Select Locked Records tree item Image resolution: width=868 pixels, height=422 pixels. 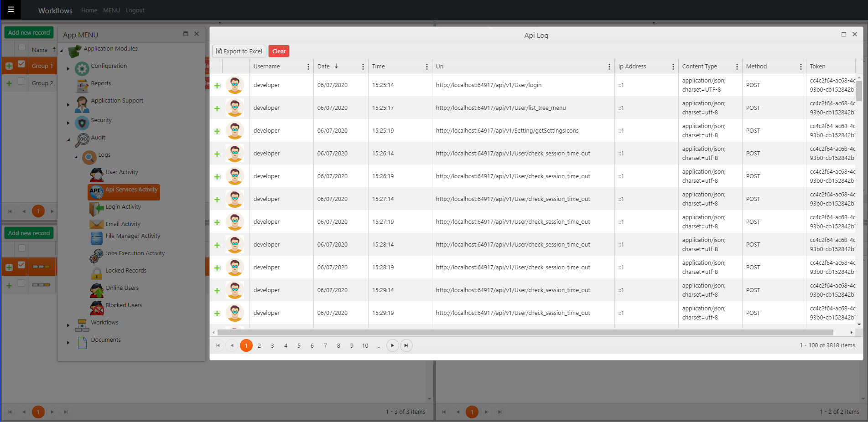pyautogui.click(x=126, y=271)
